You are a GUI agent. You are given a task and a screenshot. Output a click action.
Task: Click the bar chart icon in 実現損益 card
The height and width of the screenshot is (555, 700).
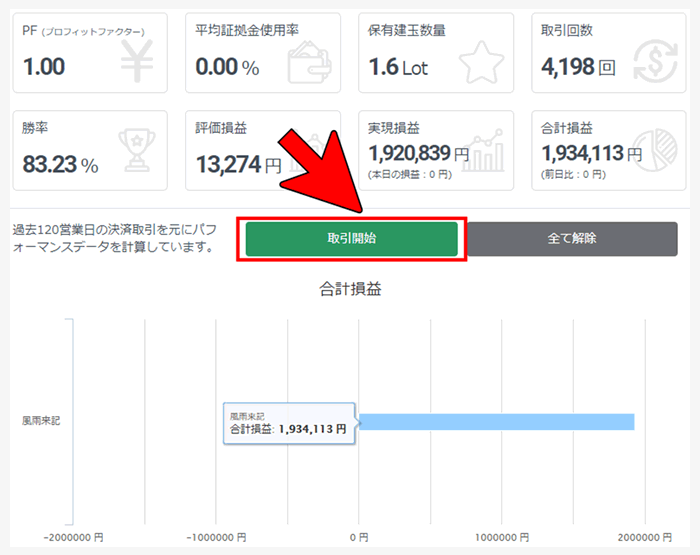coord(484,151)
